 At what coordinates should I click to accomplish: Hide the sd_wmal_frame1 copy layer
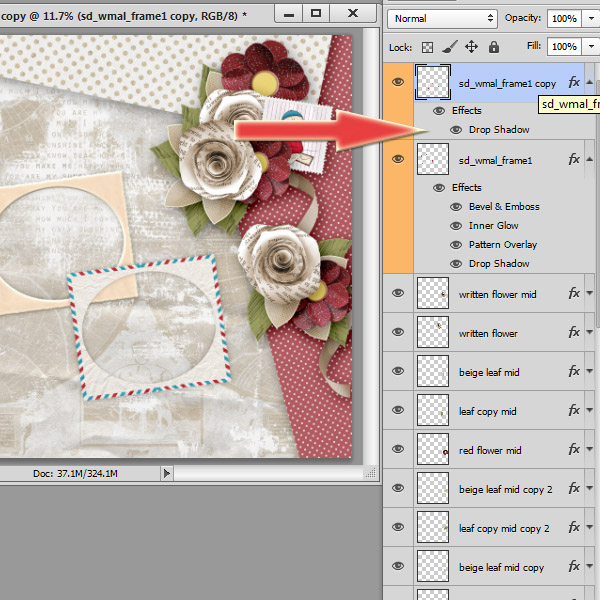398,83
